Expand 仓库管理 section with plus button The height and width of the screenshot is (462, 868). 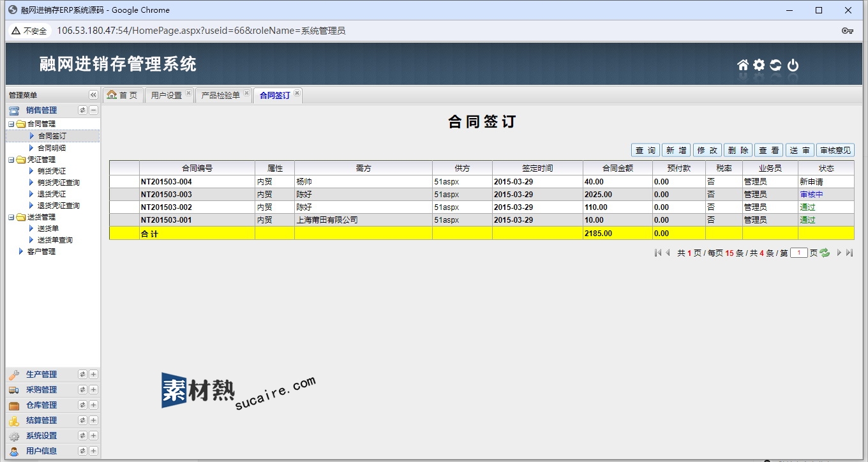[x=93, y=405]
